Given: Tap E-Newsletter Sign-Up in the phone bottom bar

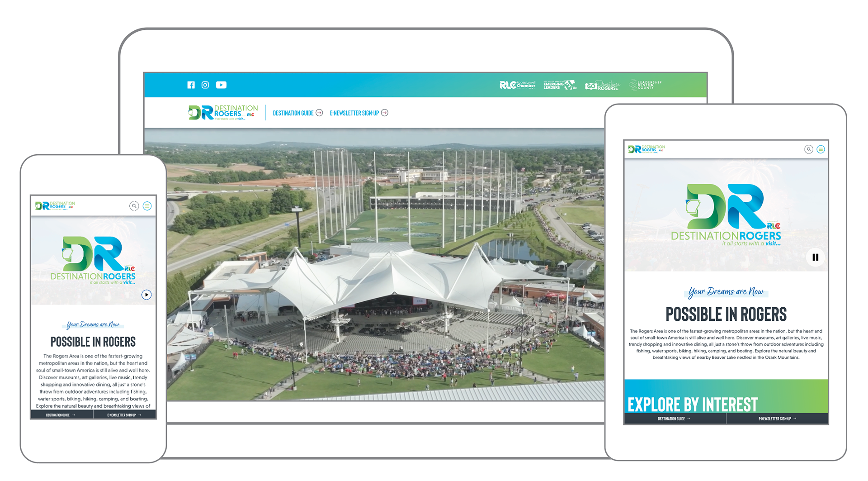Looking at the screenshot, I should tap(125, 415).
